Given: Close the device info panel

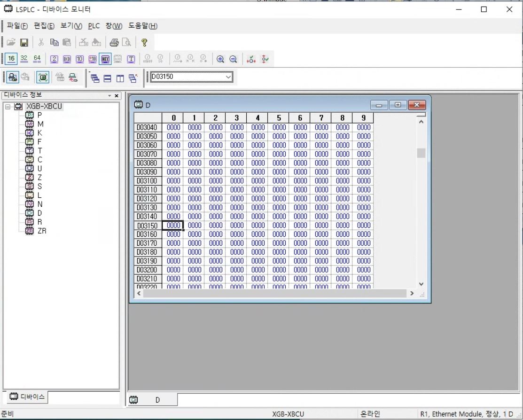Looking at the screenshot, I should [x=117, y=96].
